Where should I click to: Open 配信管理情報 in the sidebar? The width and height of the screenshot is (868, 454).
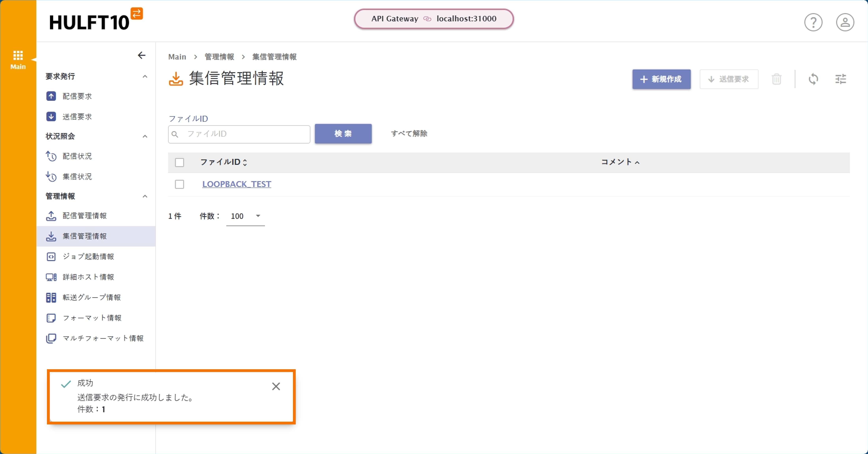(x=84, y=215)
